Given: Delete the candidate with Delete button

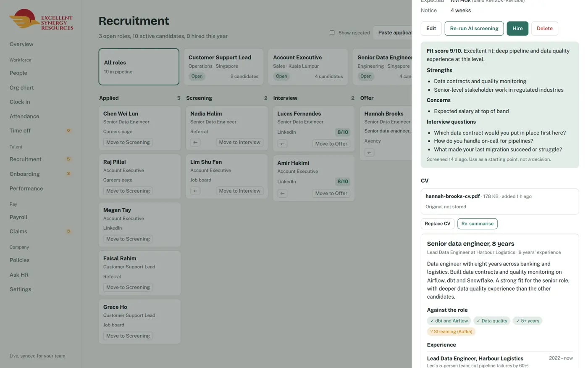Looking at the screenshot, I should tap(544, 28).
